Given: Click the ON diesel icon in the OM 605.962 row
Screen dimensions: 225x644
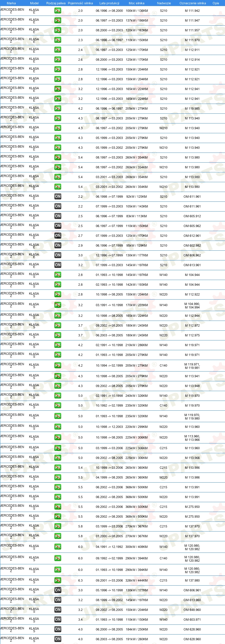Looking at the screenshot, I should click(58, 226).
